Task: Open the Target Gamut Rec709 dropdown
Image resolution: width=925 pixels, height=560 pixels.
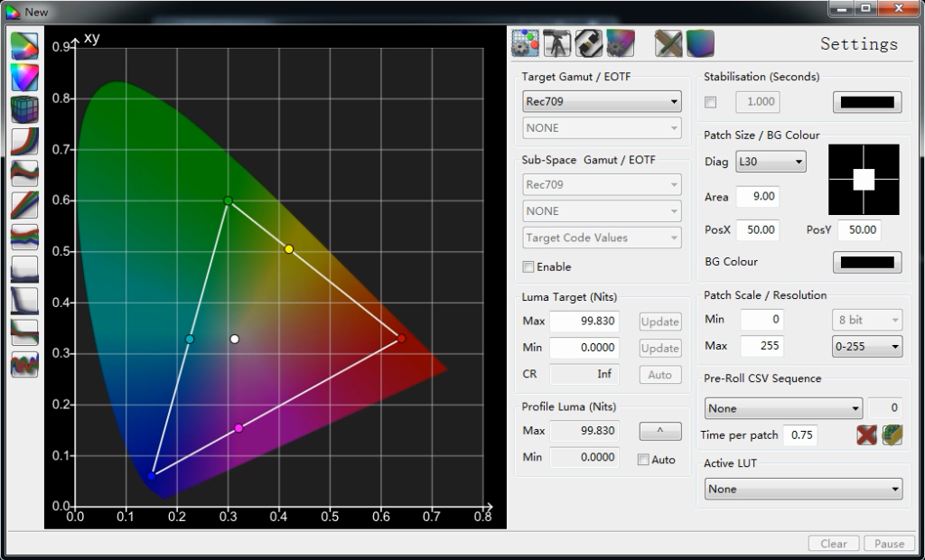Action: point(602,102)
